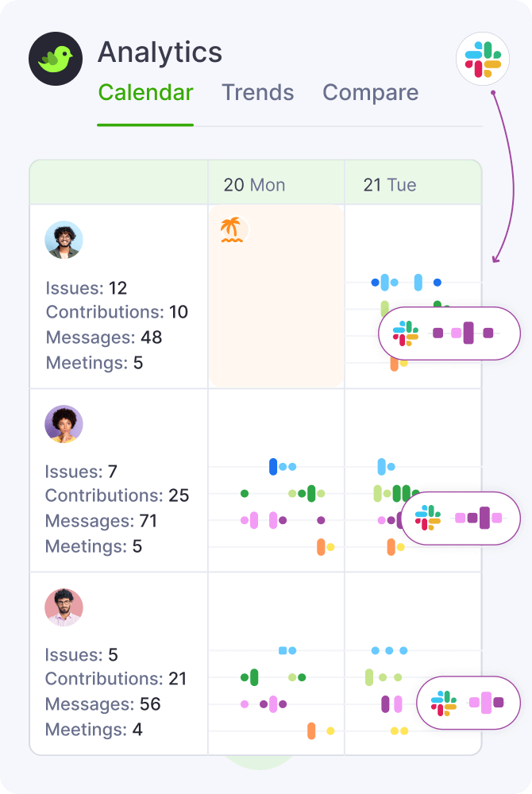The width and height of the screenshot is (532, 794).
Task: Click the Contributions: 21 stat
Action: (x=116, y=679)
